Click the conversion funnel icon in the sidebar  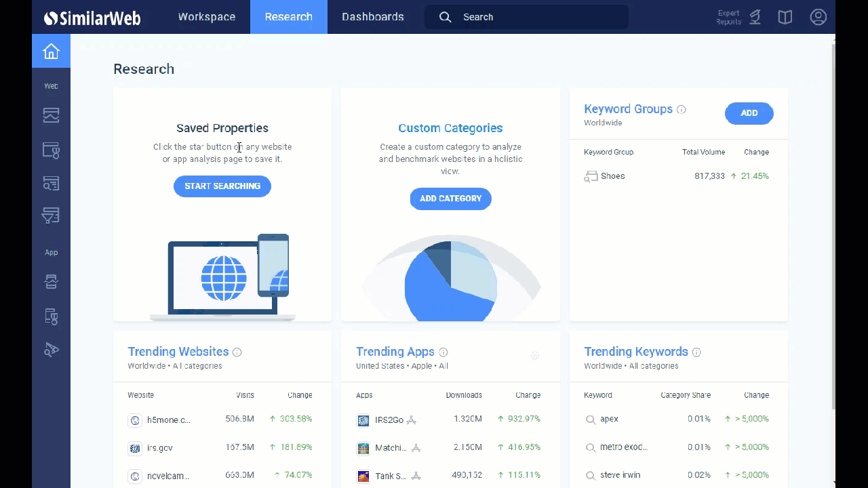pos(51,216)
